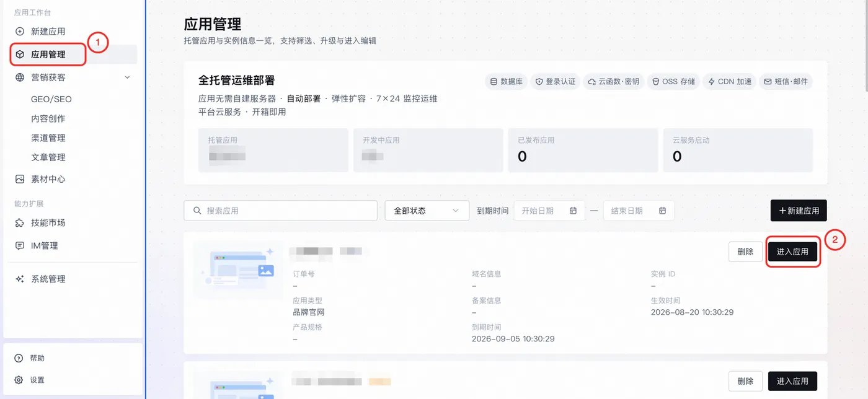This screenshot has height=399, width=868.
Task: Click the 备案信息 label
Action: coord(487,300)
